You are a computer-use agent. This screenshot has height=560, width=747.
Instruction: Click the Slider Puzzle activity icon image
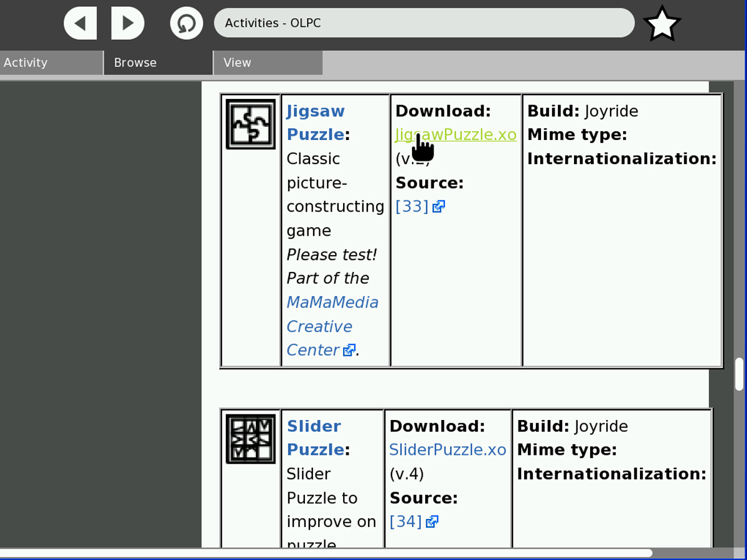pyautogui.click(x=251, y=439)
